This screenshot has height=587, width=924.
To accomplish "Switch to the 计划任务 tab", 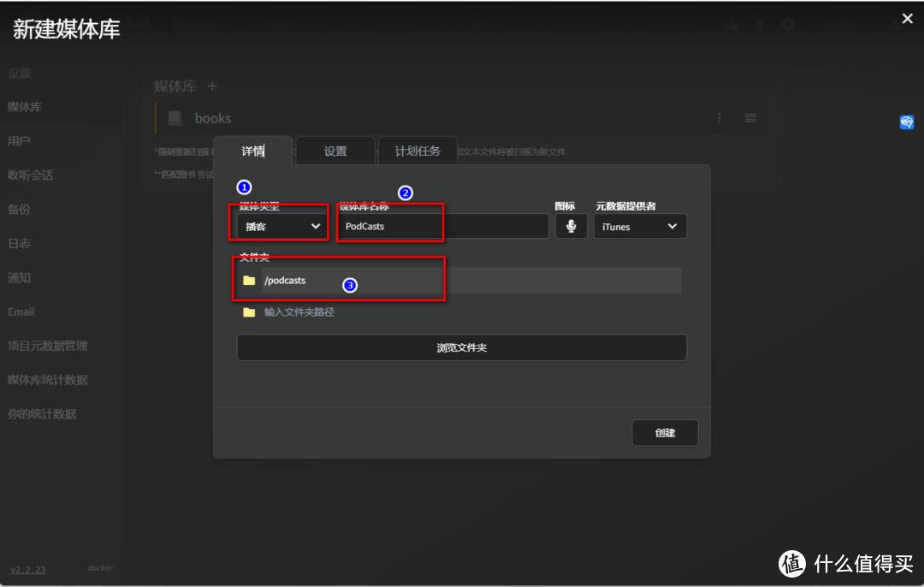I will click(418, 151).
